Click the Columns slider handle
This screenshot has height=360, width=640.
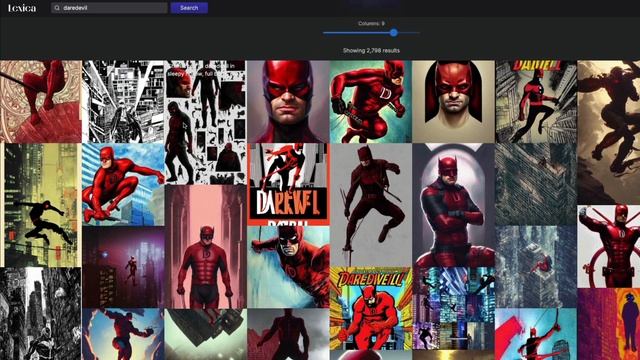pyautogui.click(x=393, y=33)
